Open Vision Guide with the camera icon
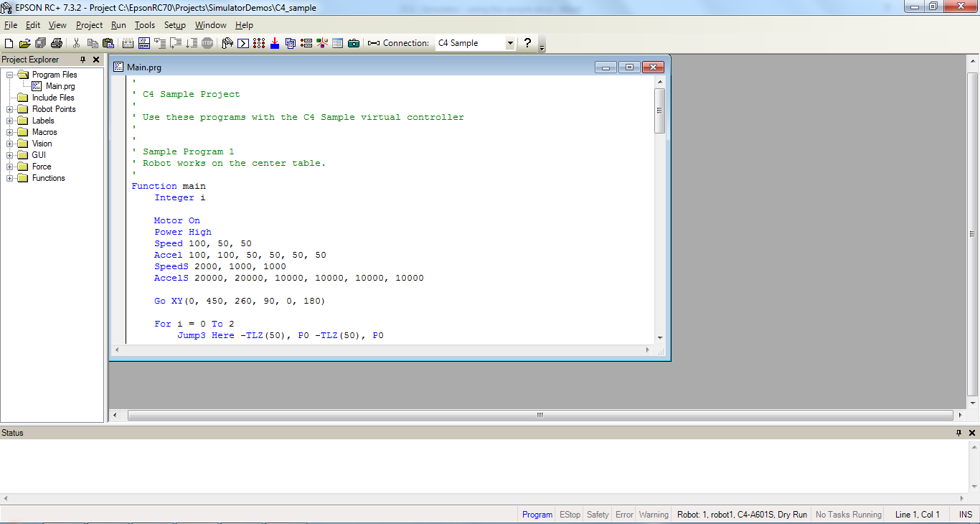The height and width of the screenshot is (524, 980). pyautogui.click(x=354, y=43)
